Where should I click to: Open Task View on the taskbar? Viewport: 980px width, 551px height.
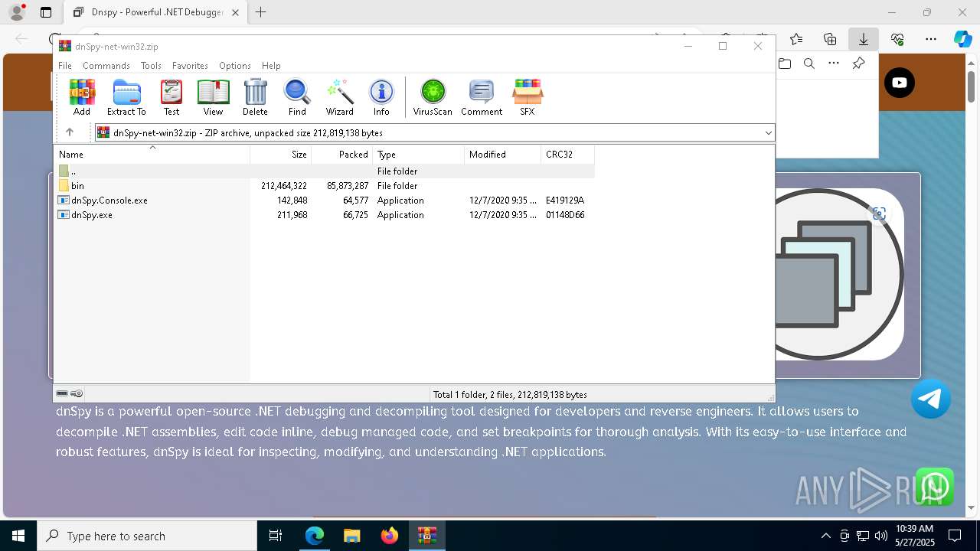(276, 536)
